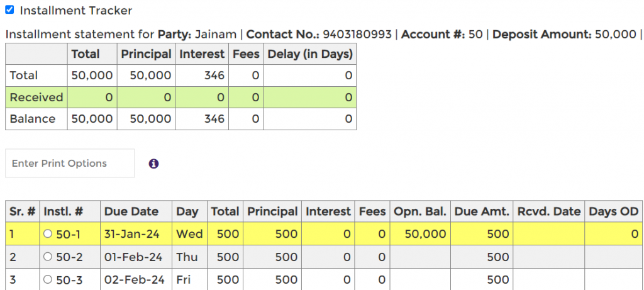Click the Installment Tracker label text
Image resolution: width=644 pixels, height=290 pixels.
tap(76, 10)
